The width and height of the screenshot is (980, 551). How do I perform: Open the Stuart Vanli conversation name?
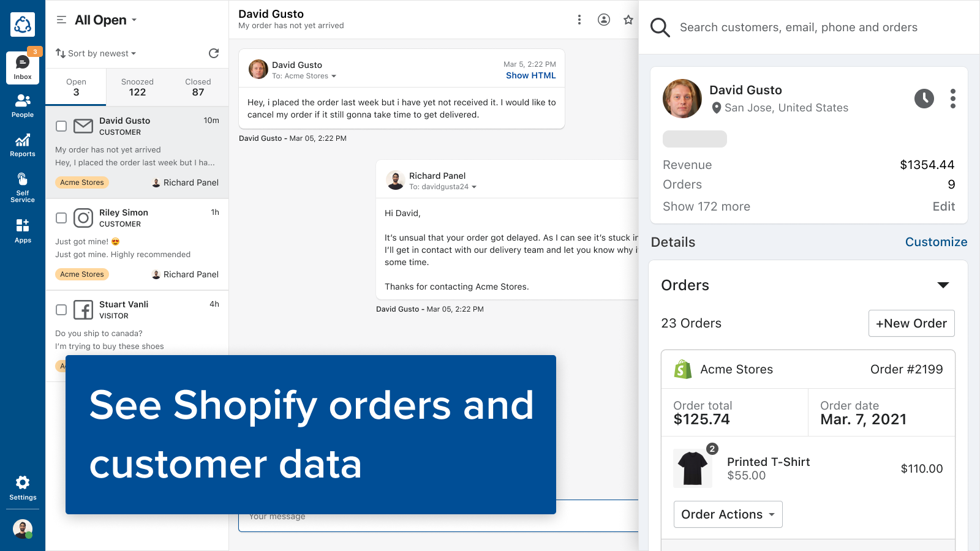[x=124, y=304]
